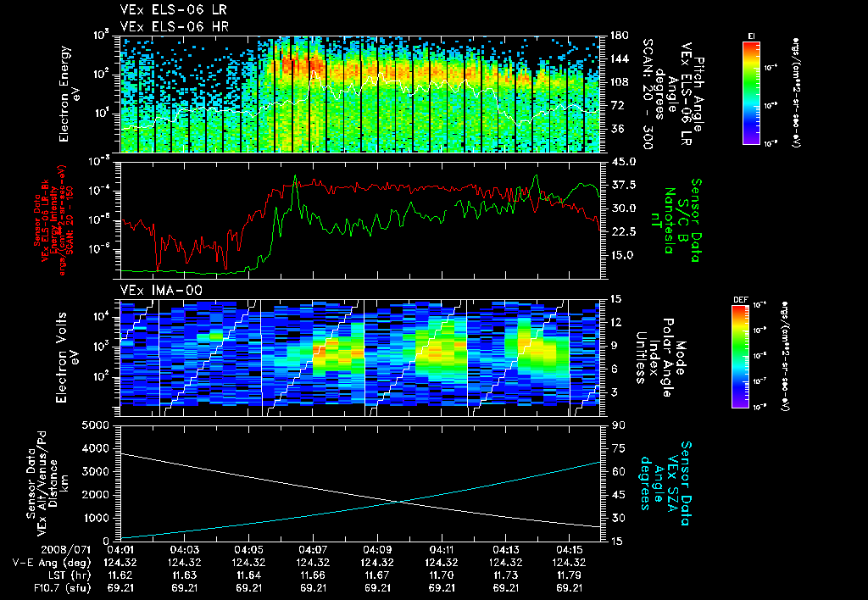This screenshot has height=600, width=868.
Task: Click where altitude and SZA lines cross
Action: point(398,502)
